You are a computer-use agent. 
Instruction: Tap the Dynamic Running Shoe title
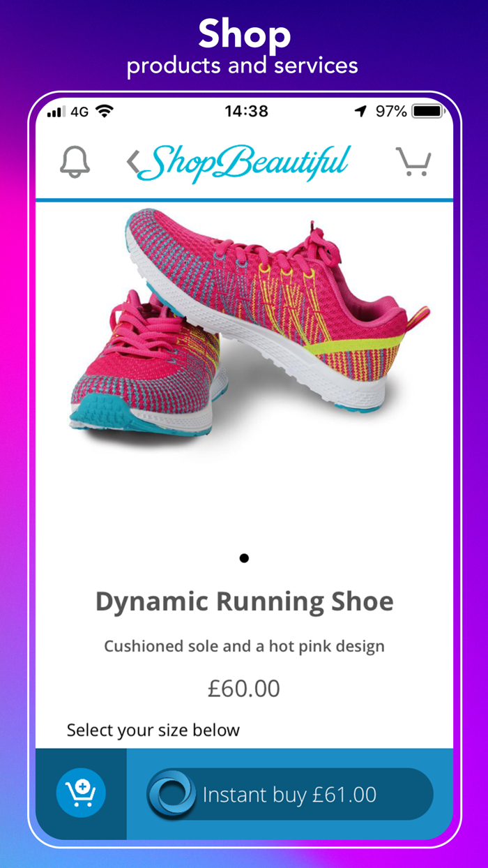click(x=245, y=601)
